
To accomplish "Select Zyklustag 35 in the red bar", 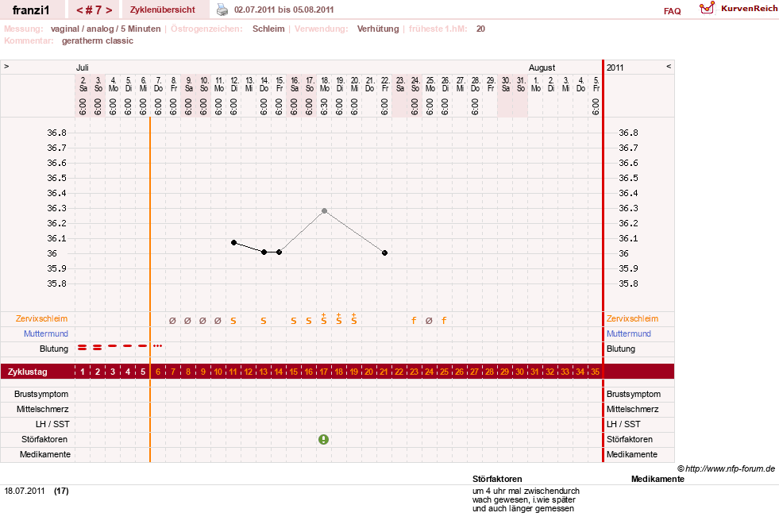I will (x=595, y=372).
